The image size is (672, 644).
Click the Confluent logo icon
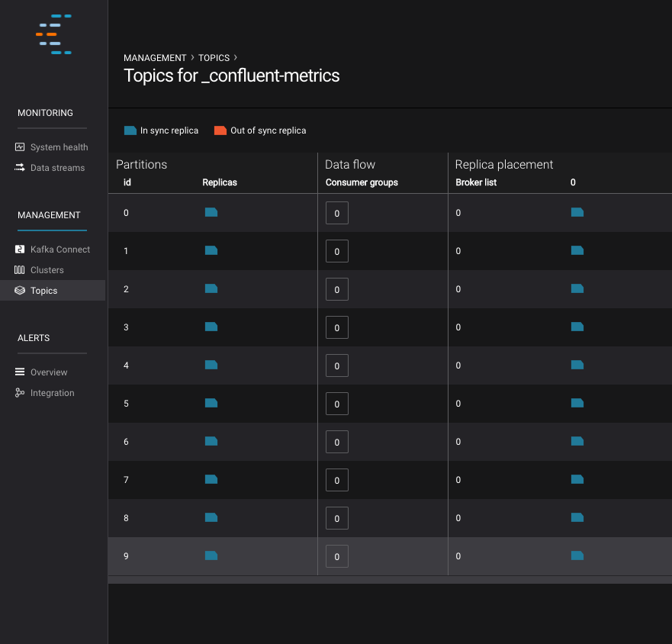pos(53,34)
